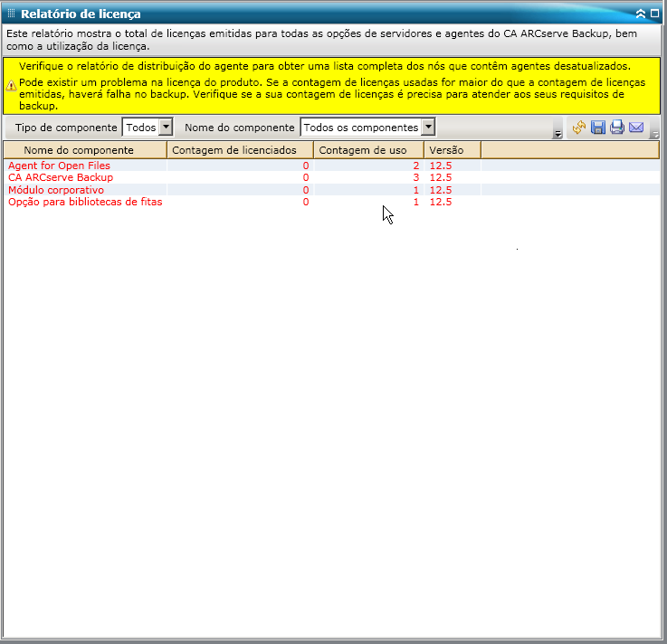Print the license report

617,128
